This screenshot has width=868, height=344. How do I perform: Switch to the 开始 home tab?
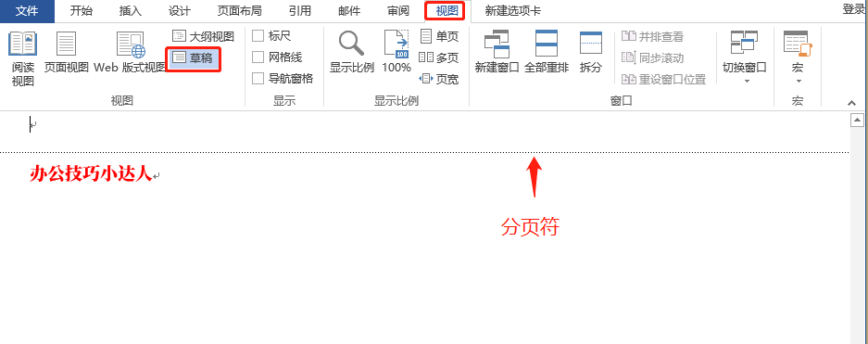click(x=82, y=11)
